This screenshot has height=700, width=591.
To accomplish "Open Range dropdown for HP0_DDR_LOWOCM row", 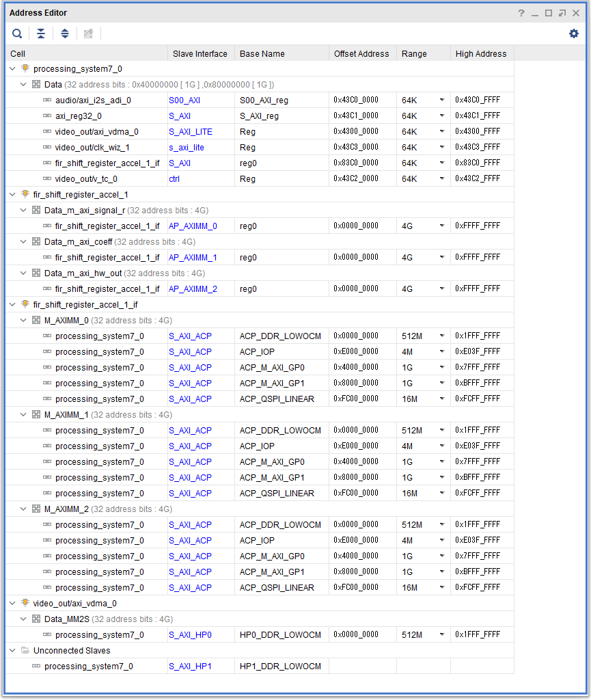I will (441, 634).
